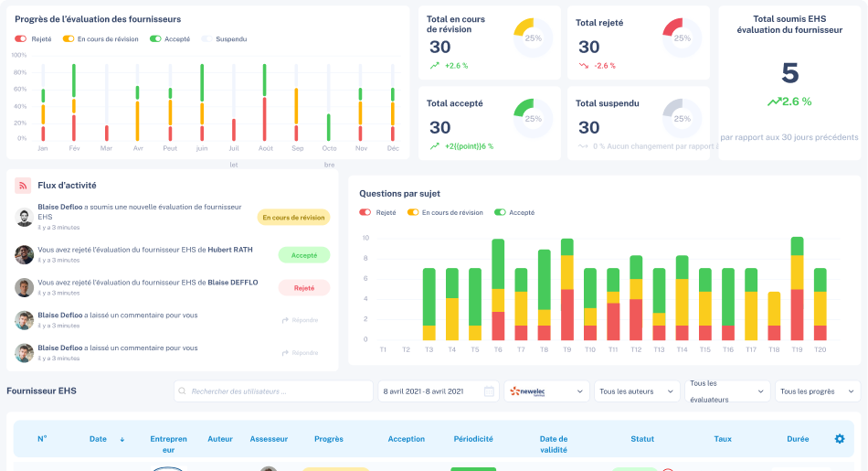The width and height of the screenshot is (868, 471).
Task: Expand the Tous les auteurs dropdown
Action: click(637, 391)
